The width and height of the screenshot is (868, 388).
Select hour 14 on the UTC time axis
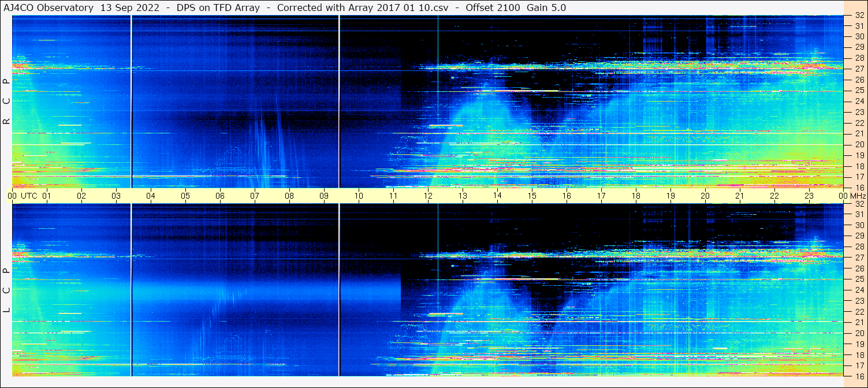(497, 196)
